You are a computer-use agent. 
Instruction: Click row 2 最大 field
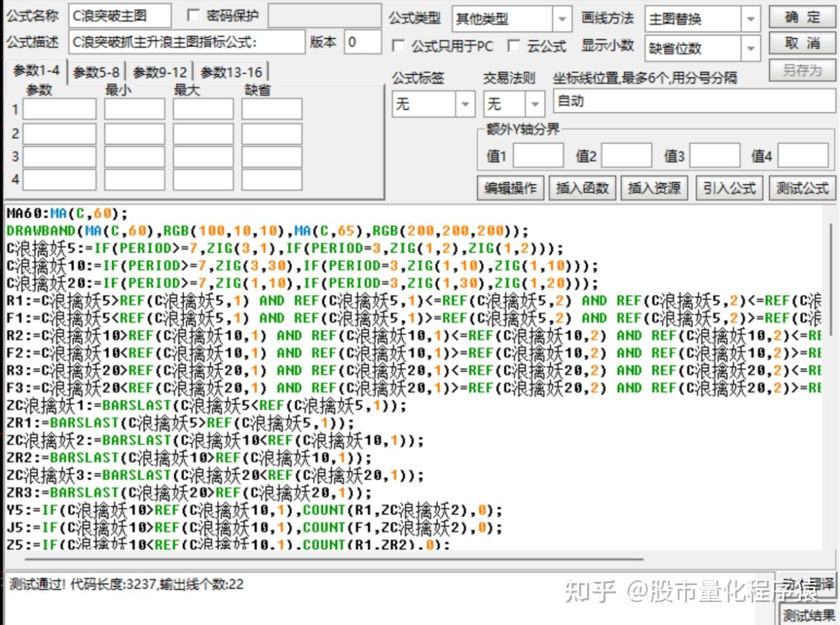coord(203,134)
